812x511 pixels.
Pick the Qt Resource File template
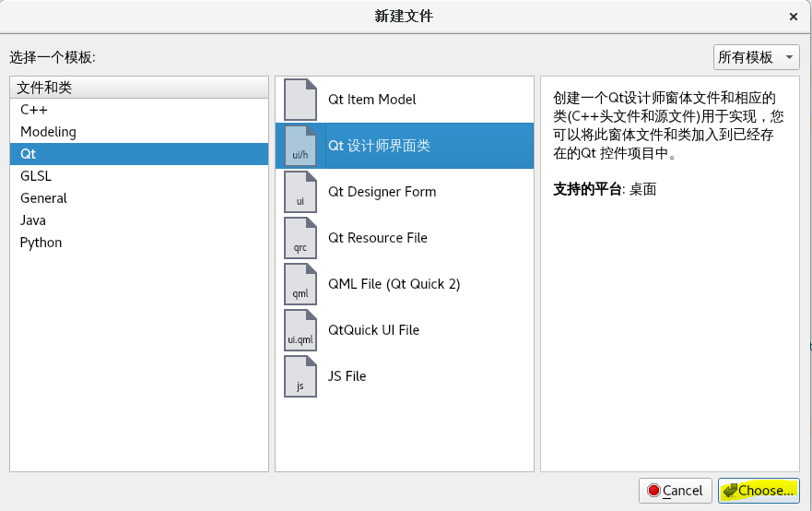click(405, 238)
